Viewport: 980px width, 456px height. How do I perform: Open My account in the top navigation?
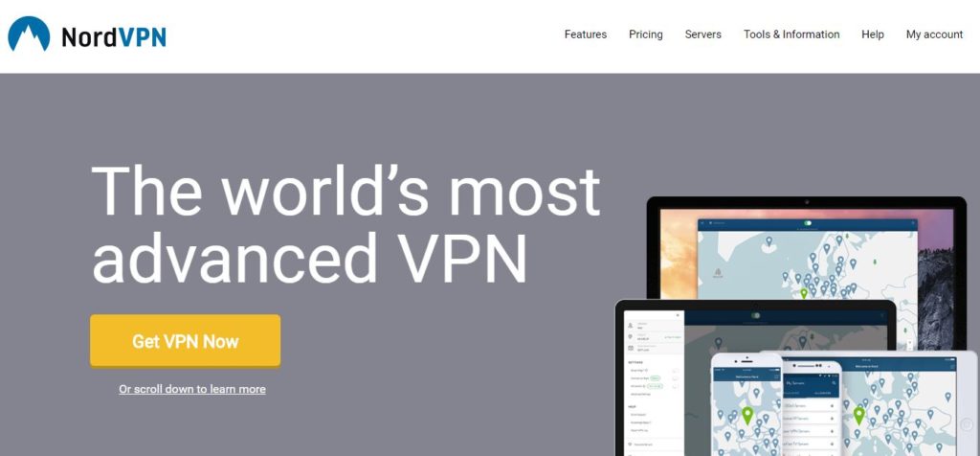tap(934, 34)
